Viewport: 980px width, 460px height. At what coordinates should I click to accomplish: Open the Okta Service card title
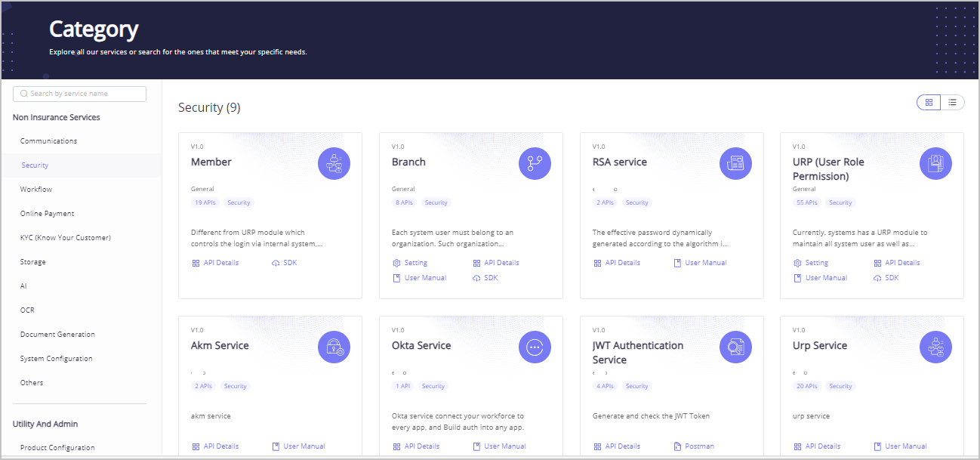click(x=421, y=345)
